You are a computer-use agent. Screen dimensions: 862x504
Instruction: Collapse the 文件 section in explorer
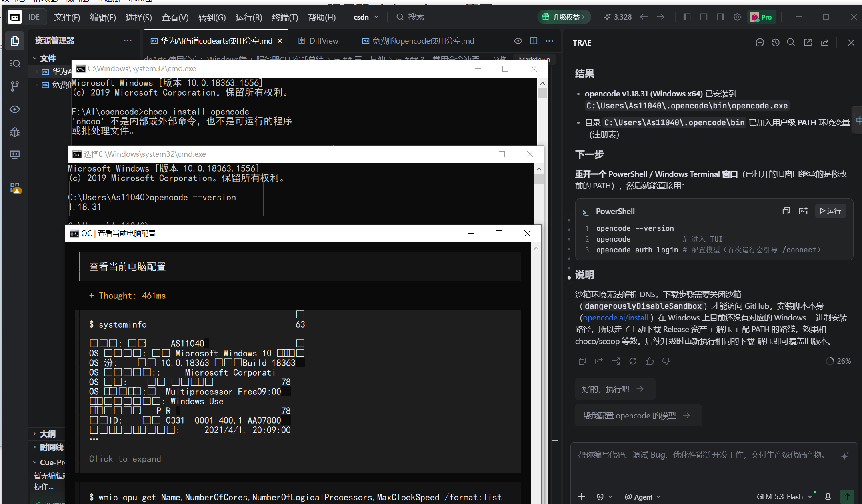(44, 58)
